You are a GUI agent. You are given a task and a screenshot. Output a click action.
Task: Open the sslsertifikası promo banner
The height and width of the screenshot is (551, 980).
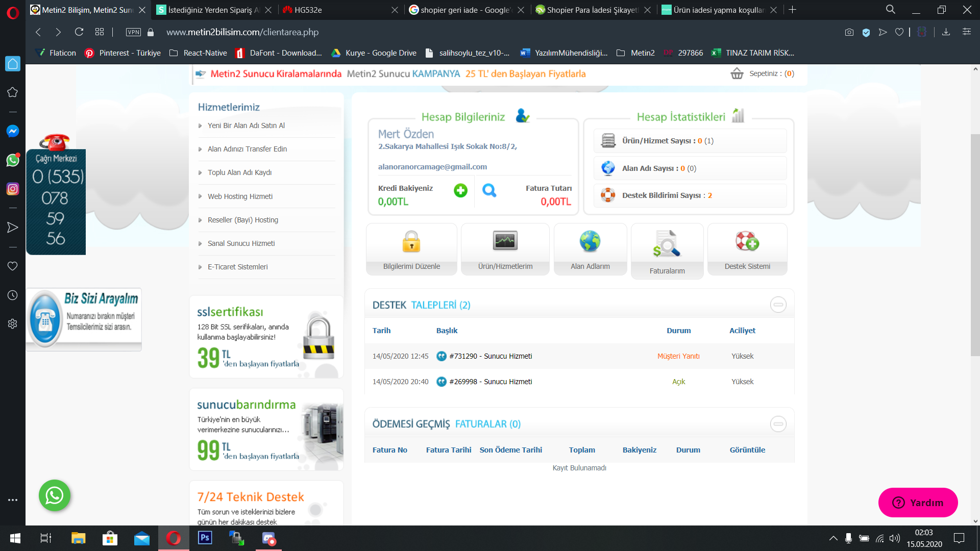[266, 337]
